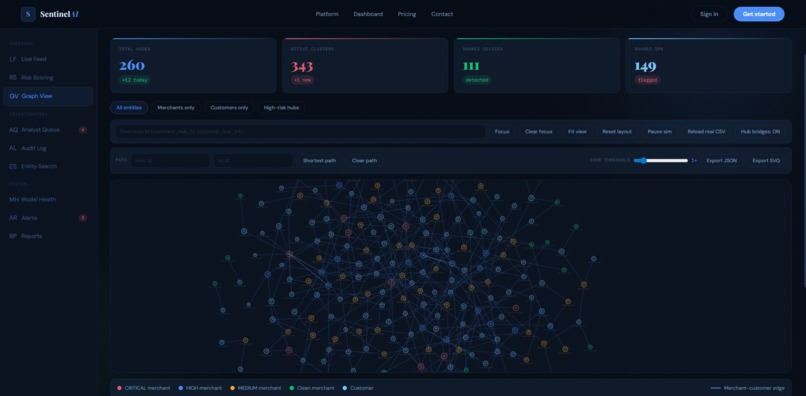Click the Shortest path button
This screenshot has height=396, width=806.
click(319, 160)
